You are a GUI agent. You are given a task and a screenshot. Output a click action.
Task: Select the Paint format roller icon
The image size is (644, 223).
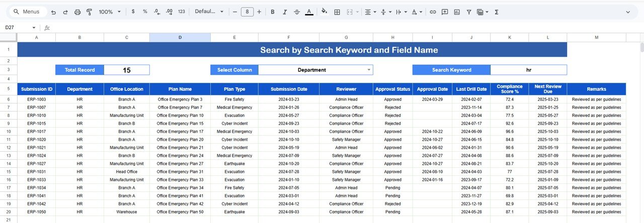click(x=90, y=12)
